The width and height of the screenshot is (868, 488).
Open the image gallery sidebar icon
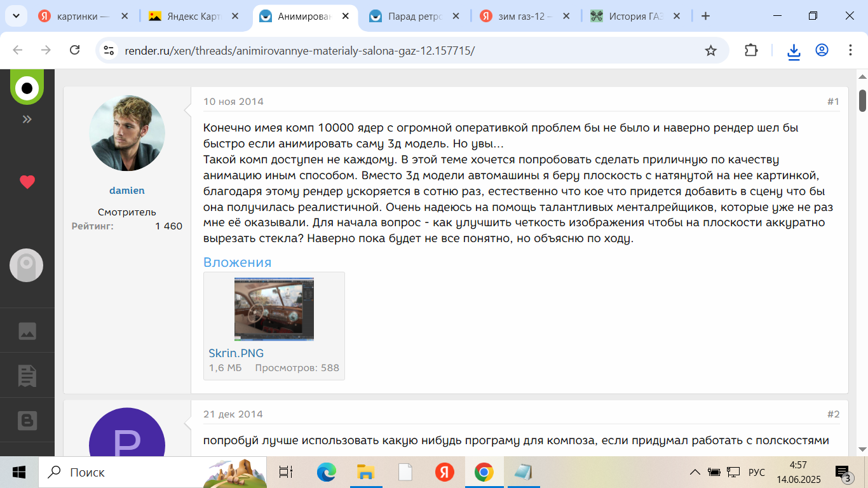pos(27,330)
